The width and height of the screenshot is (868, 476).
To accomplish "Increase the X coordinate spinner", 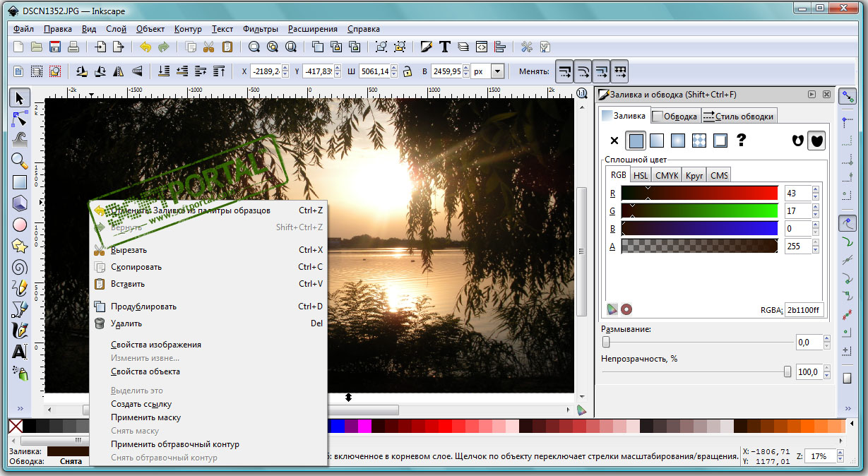I will 285,68.
